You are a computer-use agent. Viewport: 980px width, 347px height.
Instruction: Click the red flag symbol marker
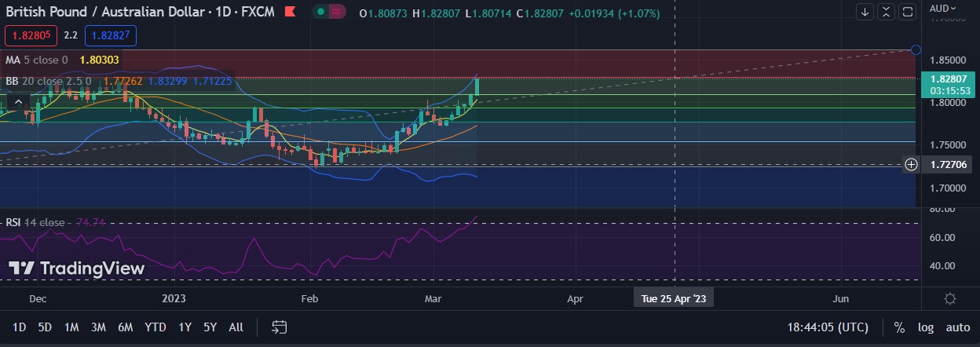(291, 13)
